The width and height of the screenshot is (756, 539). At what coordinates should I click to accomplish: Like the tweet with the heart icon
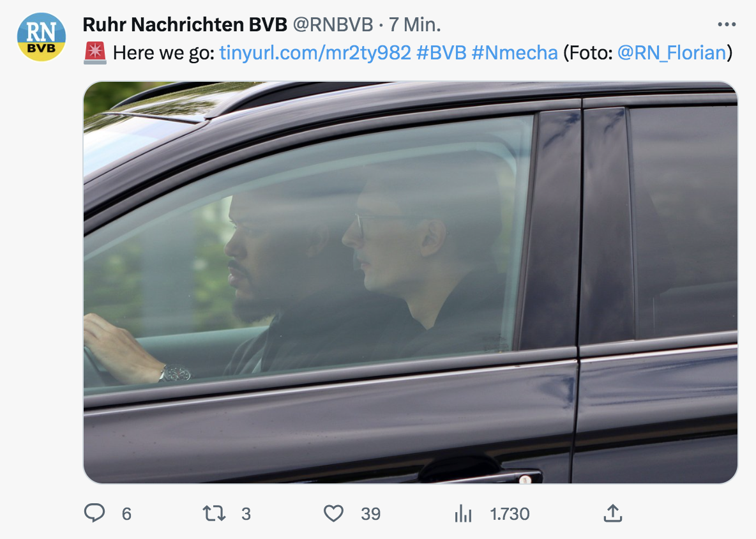pos(334,513)
